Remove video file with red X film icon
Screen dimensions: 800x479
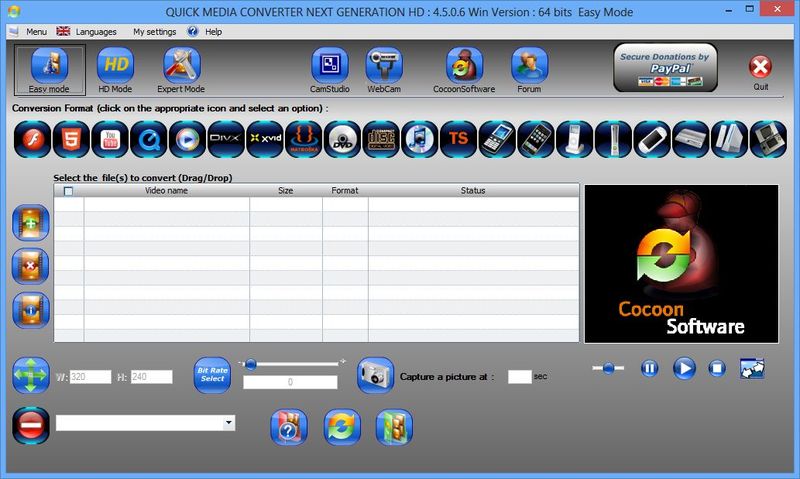pos(31,266)
